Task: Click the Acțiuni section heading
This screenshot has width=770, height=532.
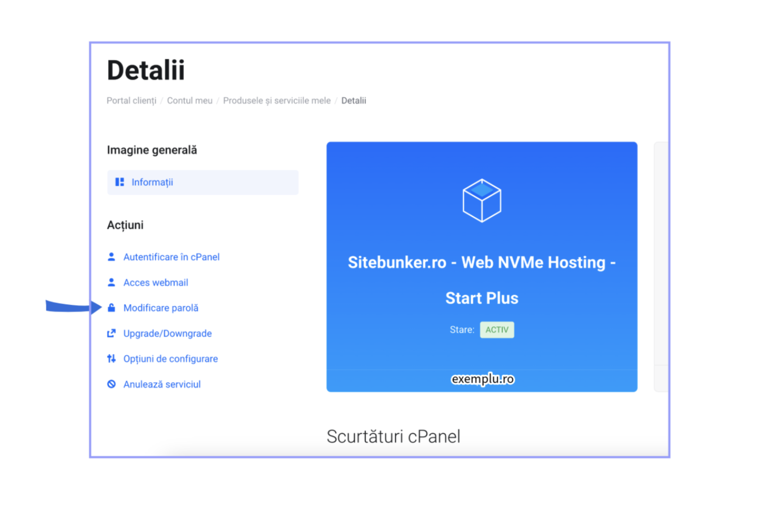Action: (x=125, y=225)
